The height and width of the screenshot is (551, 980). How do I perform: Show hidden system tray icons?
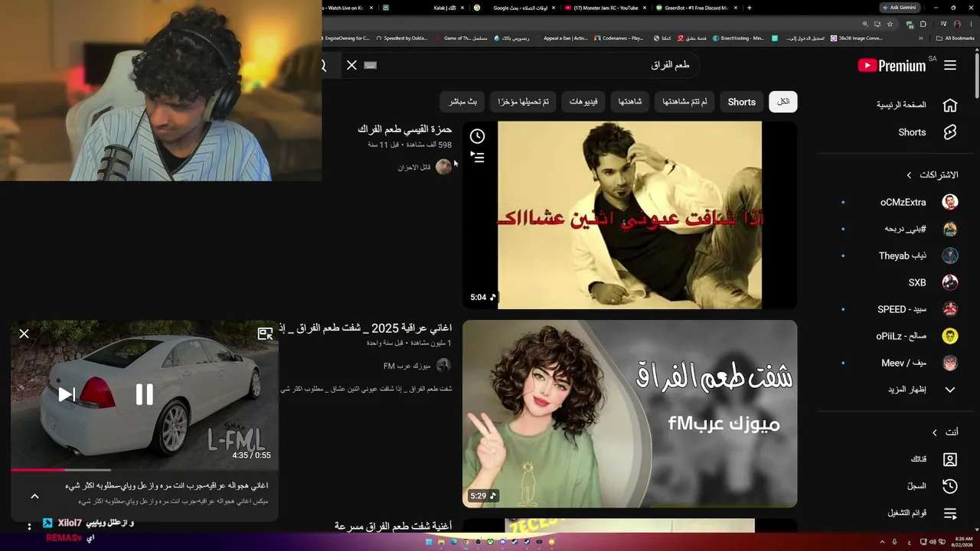(x=881, y=542)
